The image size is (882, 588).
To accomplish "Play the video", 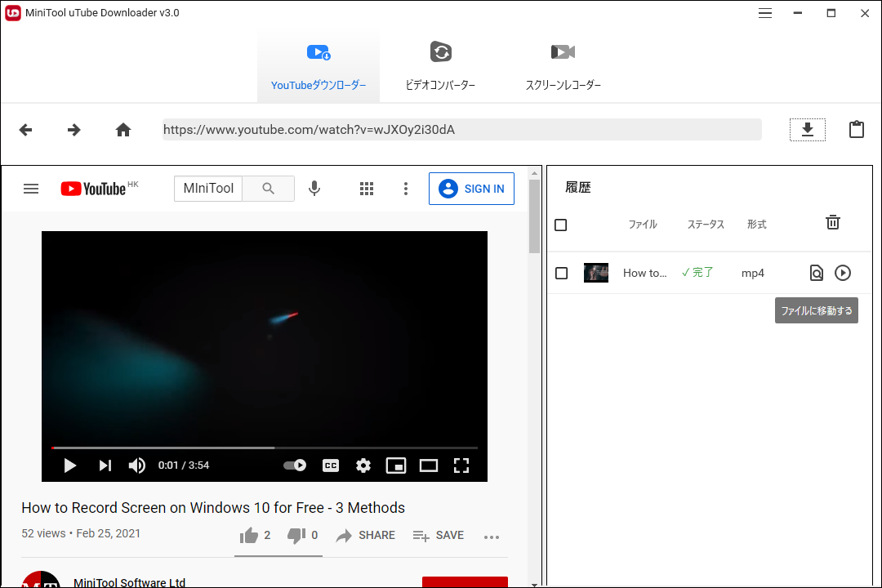I will coord(69,465).
